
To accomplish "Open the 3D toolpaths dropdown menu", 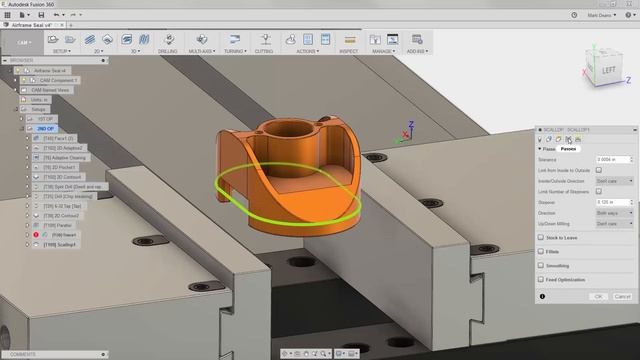I will pyautogui.click(x=136, y=51).
